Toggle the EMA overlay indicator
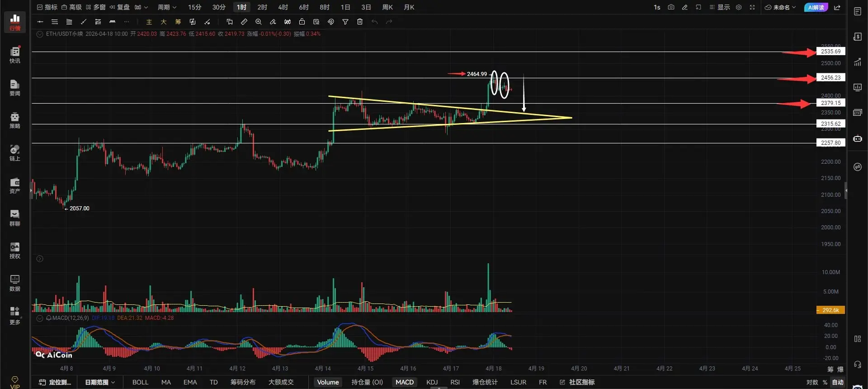The width and height of the screenshot is (868, 389). pyautogui.click(x=190, y=382)
